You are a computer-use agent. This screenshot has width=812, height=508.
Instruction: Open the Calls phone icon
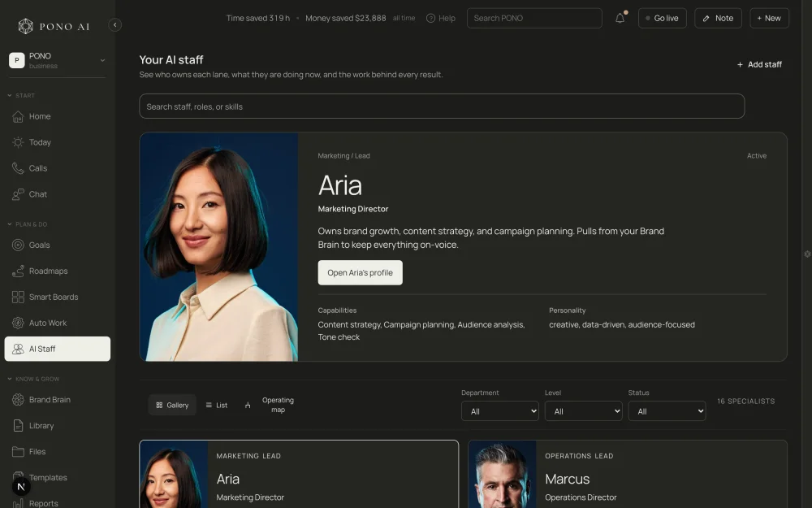click(18, 168)
